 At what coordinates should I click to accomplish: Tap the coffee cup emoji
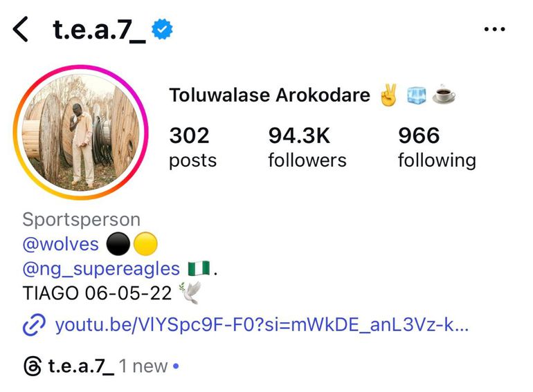pos(444,94)
